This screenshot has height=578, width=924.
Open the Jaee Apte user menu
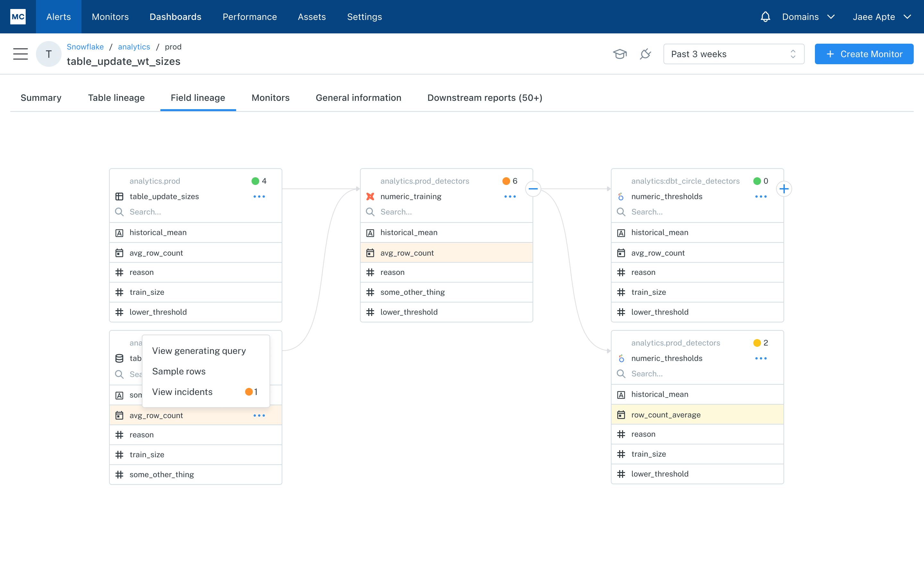pyautogui.click(x=882, y=17)
